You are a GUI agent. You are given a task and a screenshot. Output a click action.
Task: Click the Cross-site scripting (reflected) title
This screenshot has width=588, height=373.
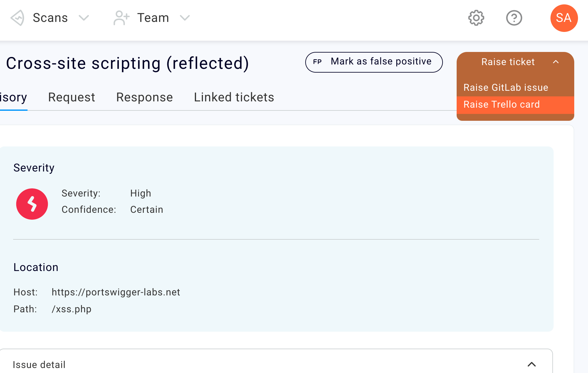(x=128, y=63)
